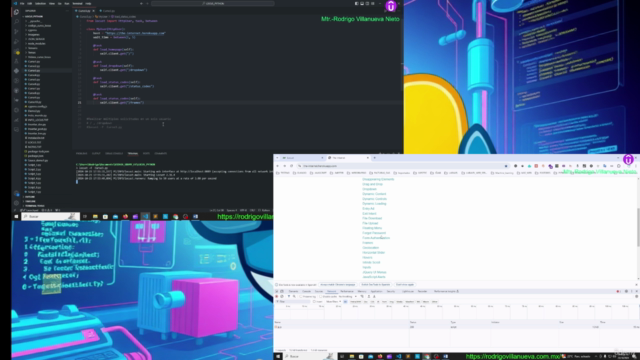640x360 pixels.
Task: Click the VS Code icon in lower taskbar
Action: click(x=399, y=356)
